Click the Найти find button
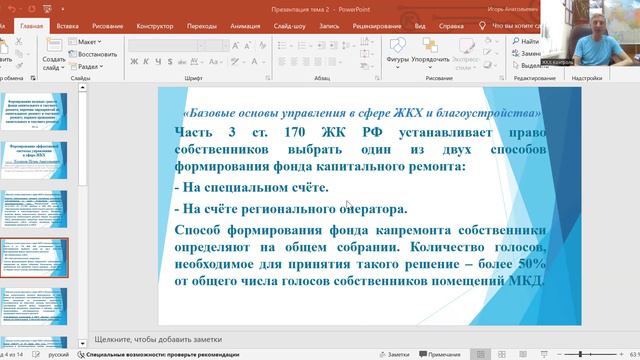The width and height of the screenshot is (640, 360). 526,41
